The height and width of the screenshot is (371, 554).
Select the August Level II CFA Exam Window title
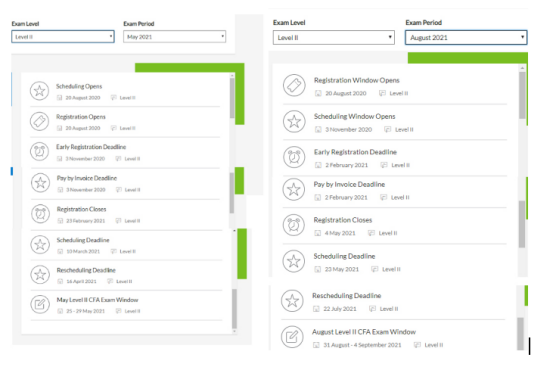364,332
